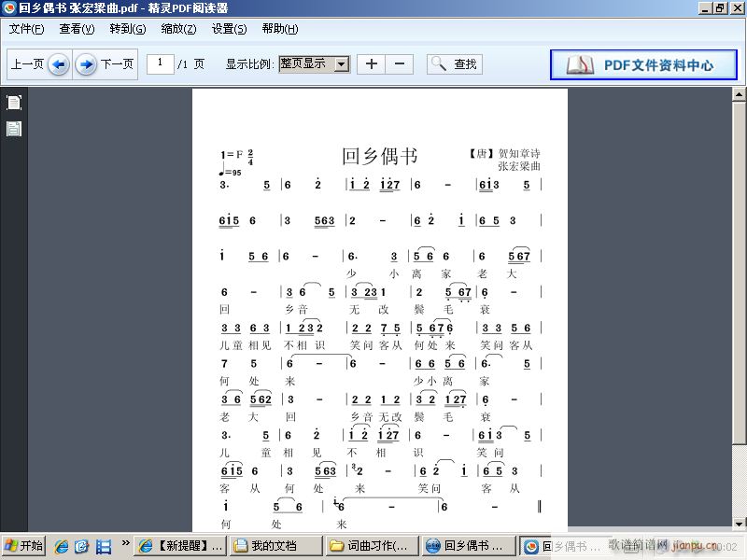The image size is (747, 560).
Task: Open the second sidebar document icon
Action: [14, 129]
